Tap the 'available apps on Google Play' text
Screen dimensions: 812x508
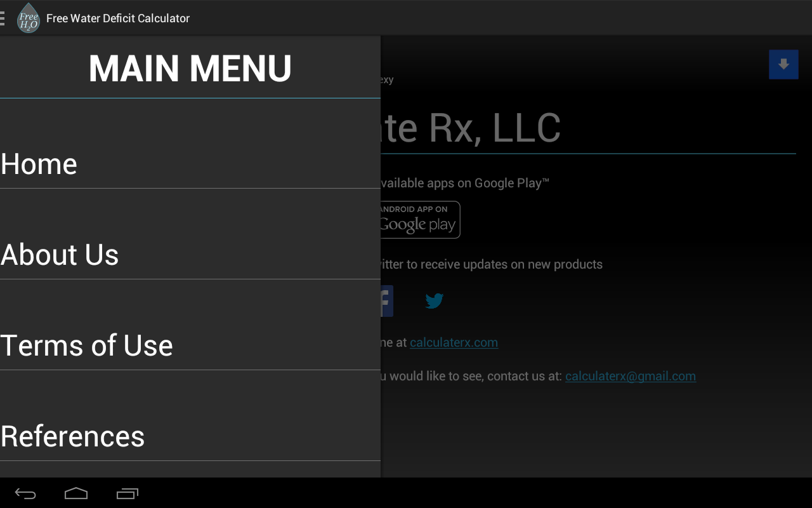465,183
